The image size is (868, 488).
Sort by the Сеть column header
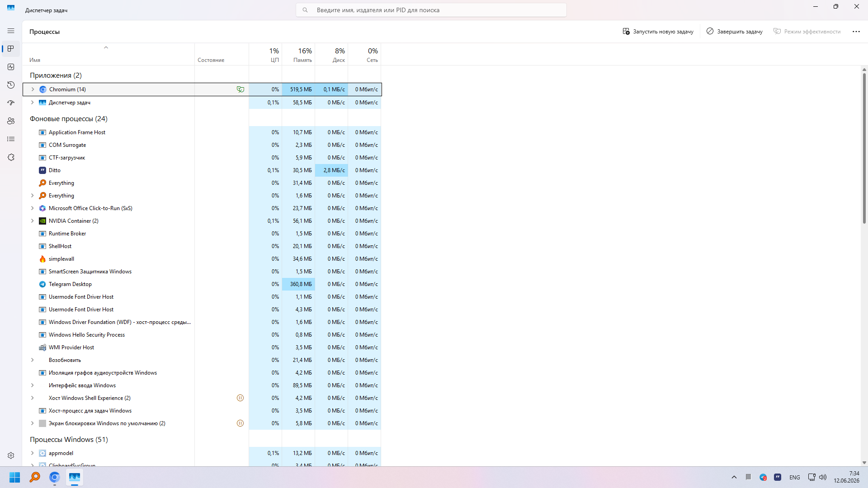click(x=364, y=55)
